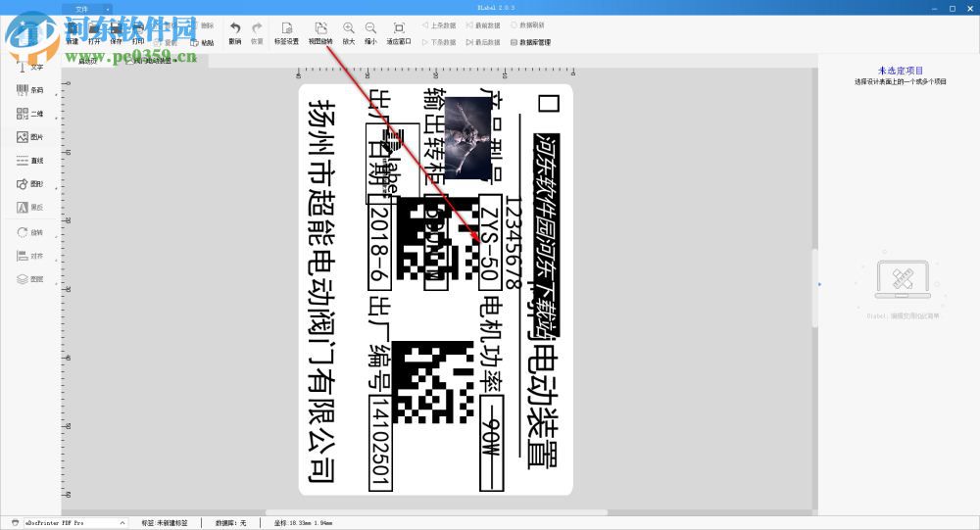Image resolution: width=980 pixels, height=530 pixels.
Task: Click the canvas vertical scrollbar
Action: 814,287
